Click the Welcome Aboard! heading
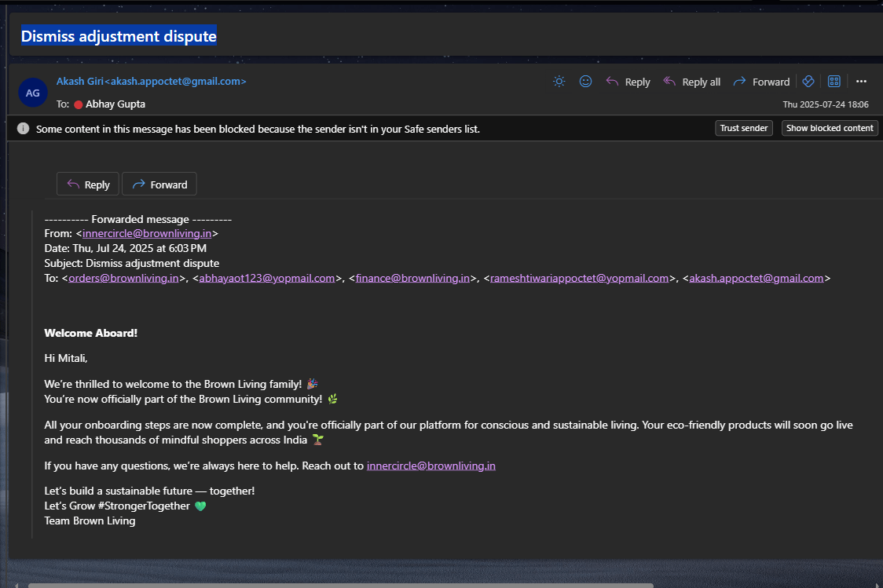Image resolution: width=883 pixels, height=588 pixels. pos(90,333)
